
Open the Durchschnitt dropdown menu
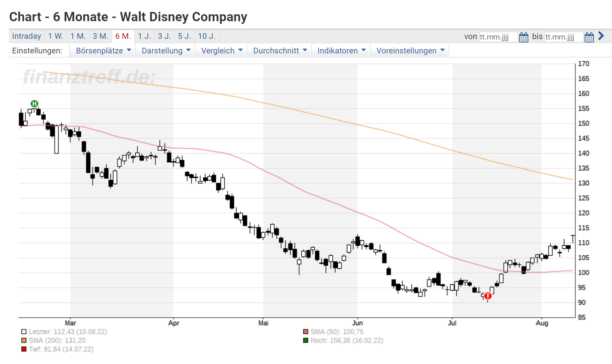coord(280,51)
